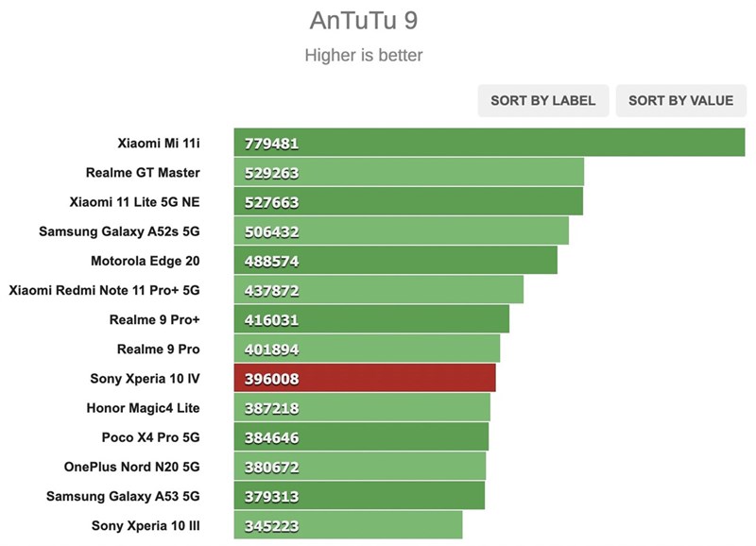Select the Realme GT Master bar

click(409, 172)
